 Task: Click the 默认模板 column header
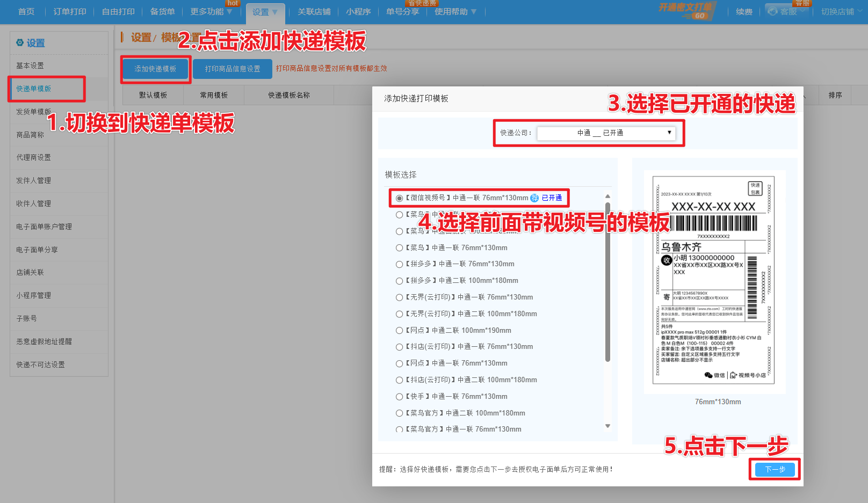(x=153, y=95)
